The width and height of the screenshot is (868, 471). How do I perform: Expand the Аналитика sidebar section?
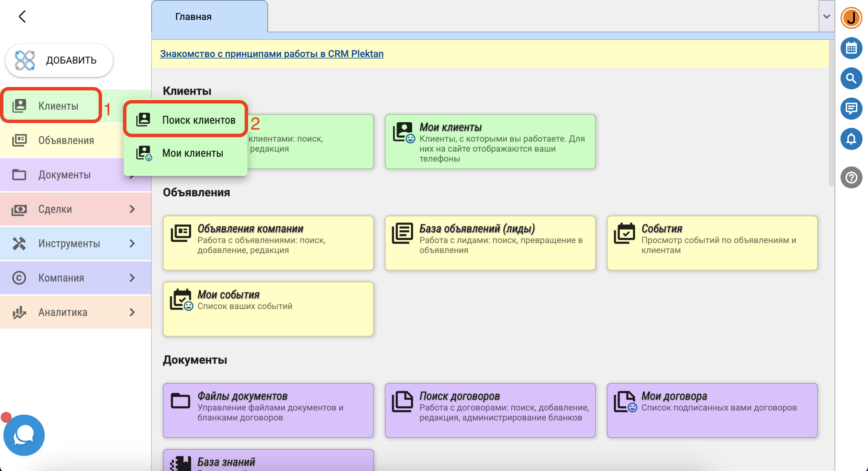coord(132,312)
